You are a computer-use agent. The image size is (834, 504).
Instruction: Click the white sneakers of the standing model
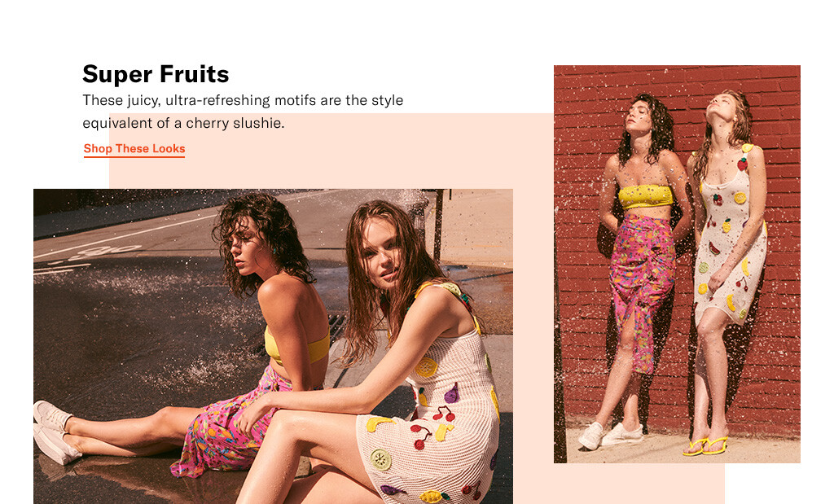(x=609, y=434)
